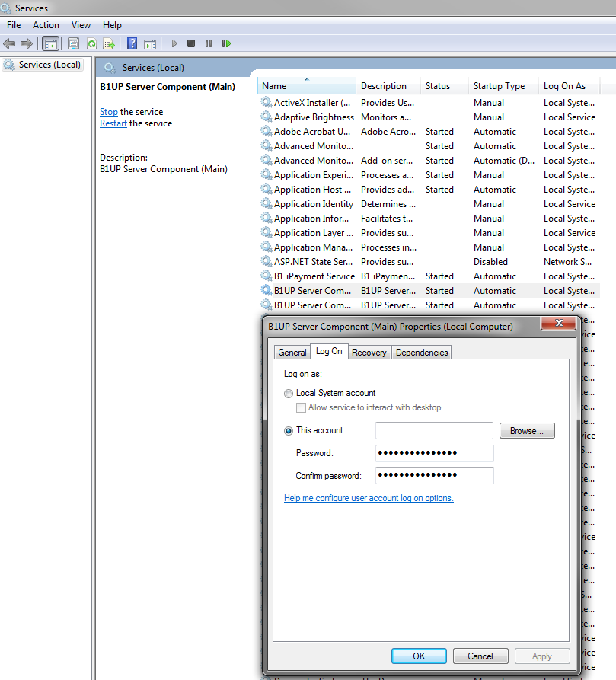Click in the This account text field
Viewport: 616px width, 680px height.
434,431
